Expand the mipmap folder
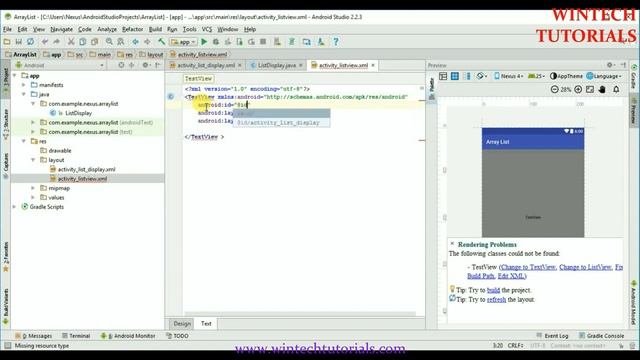The image size is (640, 360). click(33, 188)
